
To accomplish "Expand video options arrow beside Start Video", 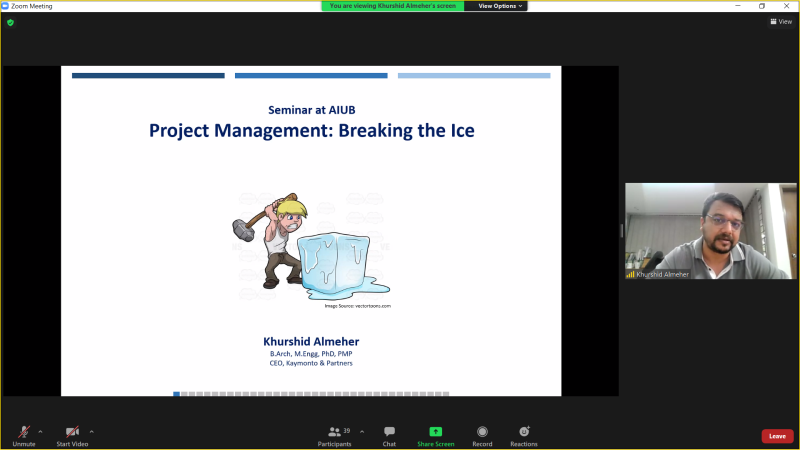I will (x=91, y=432).
